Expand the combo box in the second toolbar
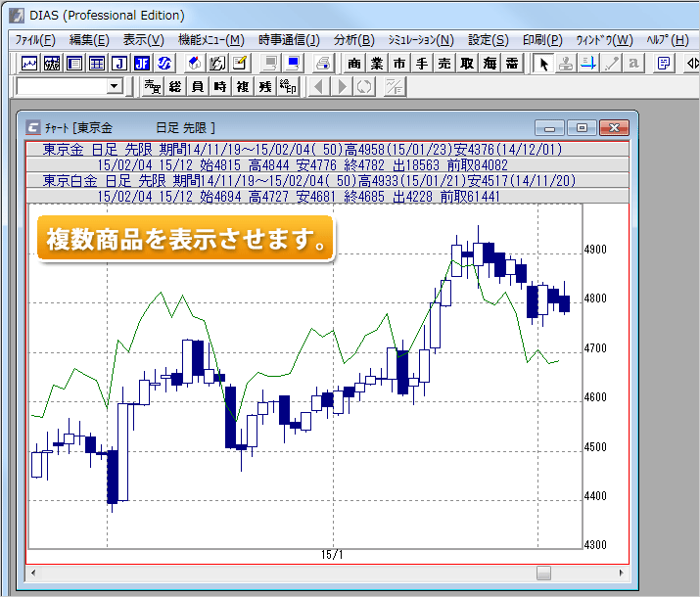700x597 pixels. 115,87
